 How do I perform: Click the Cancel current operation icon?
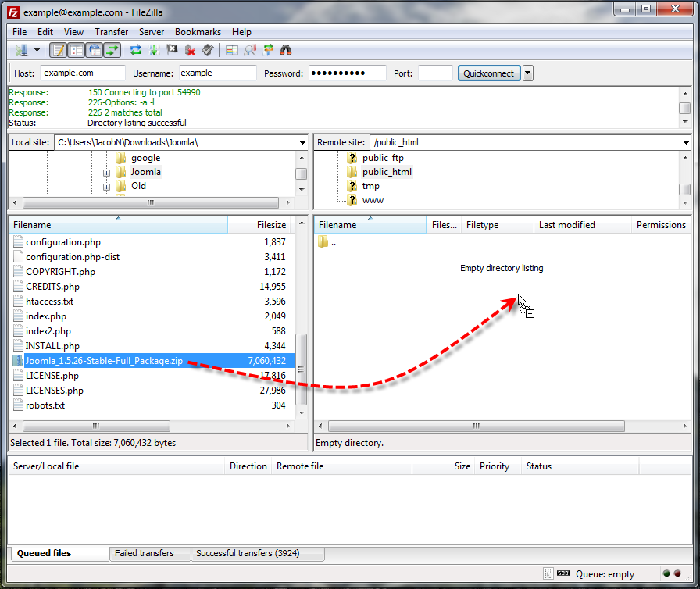pos(172,51)
